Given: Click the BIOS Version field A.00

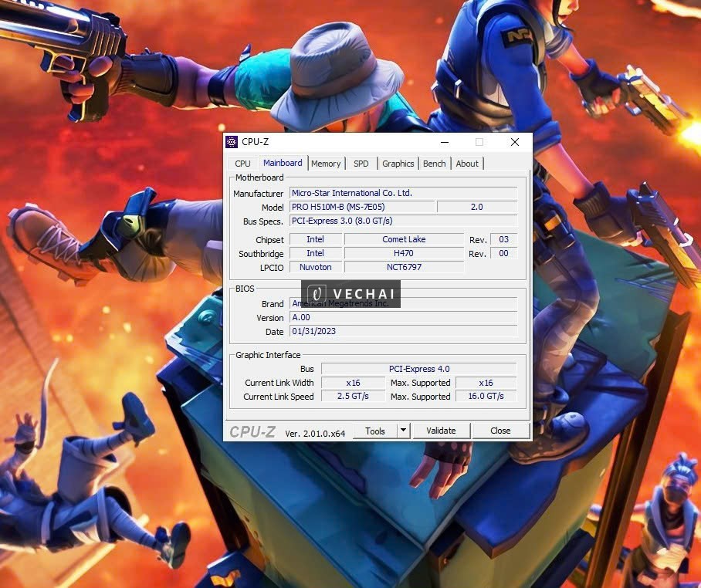Looking at the screenshot, I should [403, 317].
